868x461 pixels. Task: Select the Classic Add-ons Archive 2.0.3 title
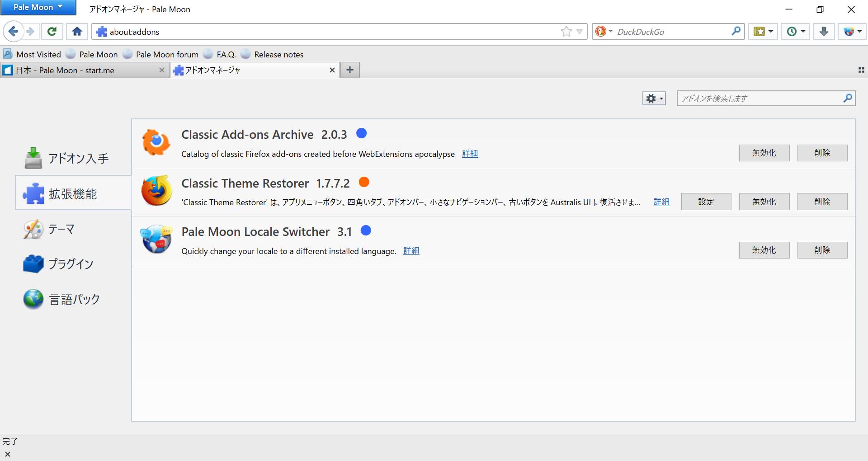(264, 134)
